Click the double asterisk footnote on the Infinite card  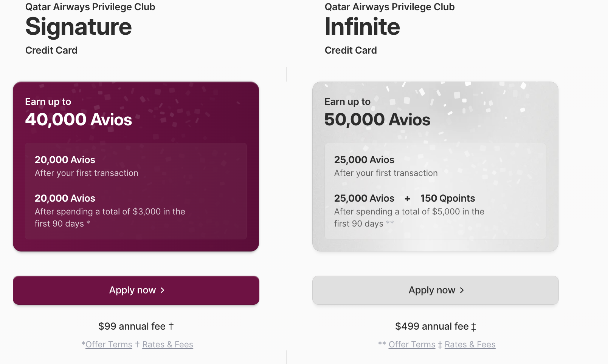[x=390, y=224]
